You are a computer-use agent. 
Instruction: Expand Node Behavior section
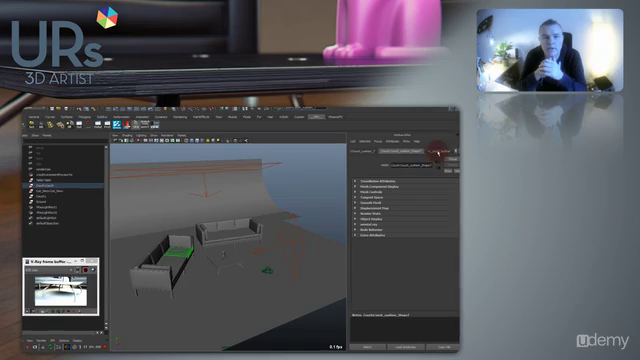click(x=355, y=230)
